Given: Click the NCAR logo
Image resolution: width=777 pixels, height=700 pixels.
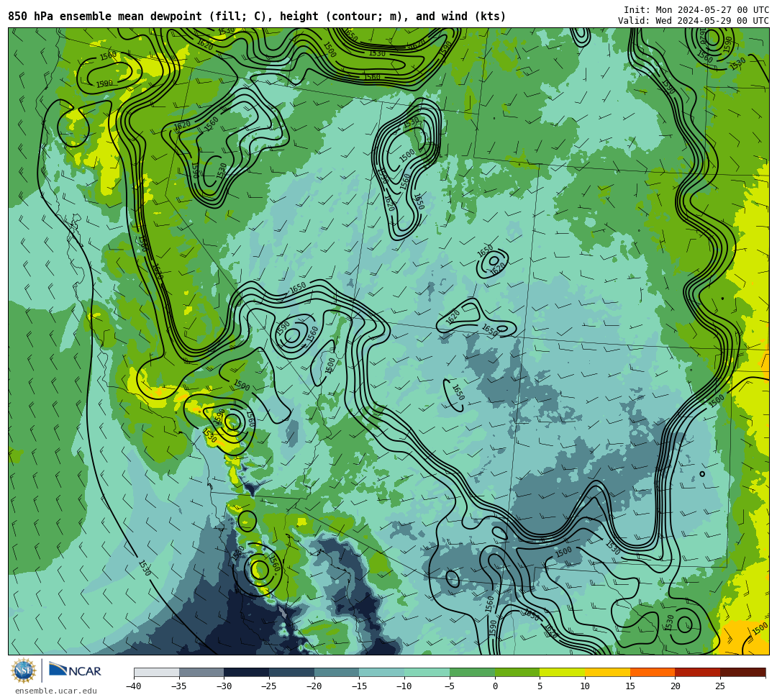Looking at the screenshot, I should pyautogui.click(x=75, y=671).
